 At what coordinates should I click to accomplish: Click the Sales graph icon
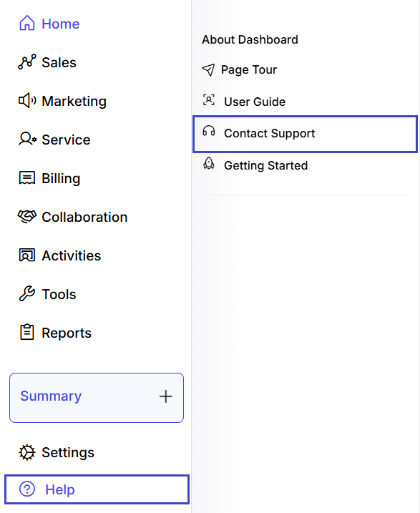(26, 62)
